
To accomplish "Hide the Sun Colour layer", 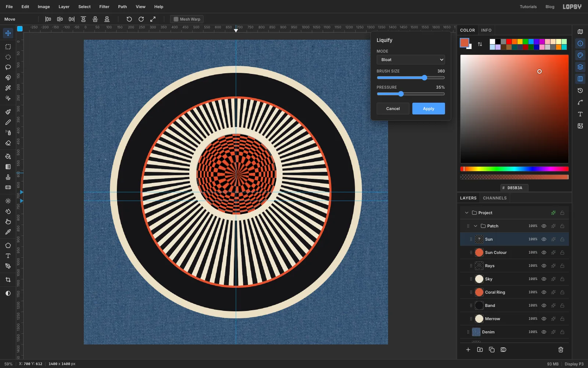I will (544, 252).
